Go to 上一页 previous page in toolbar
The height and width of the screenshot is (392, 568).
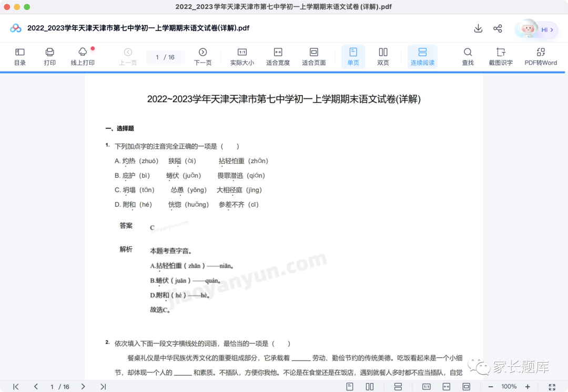pos(128,57)
